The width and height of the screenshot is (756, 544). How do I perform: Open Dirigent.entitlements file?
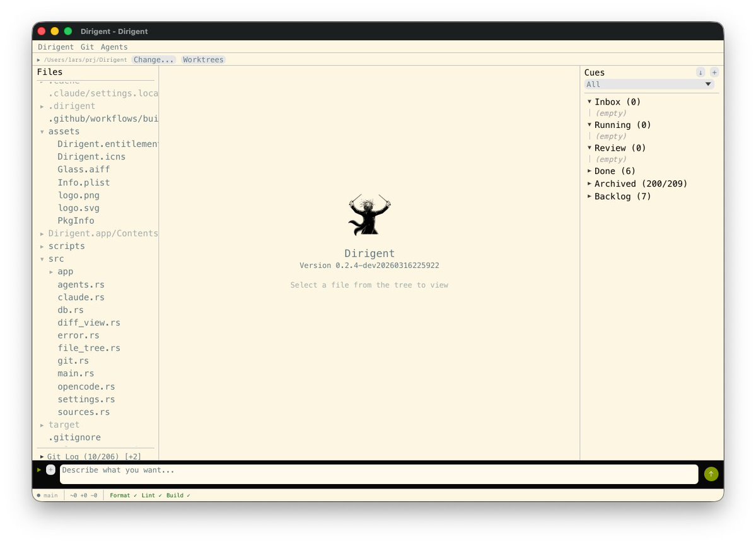pyautogui.click(x=108, y=144)
